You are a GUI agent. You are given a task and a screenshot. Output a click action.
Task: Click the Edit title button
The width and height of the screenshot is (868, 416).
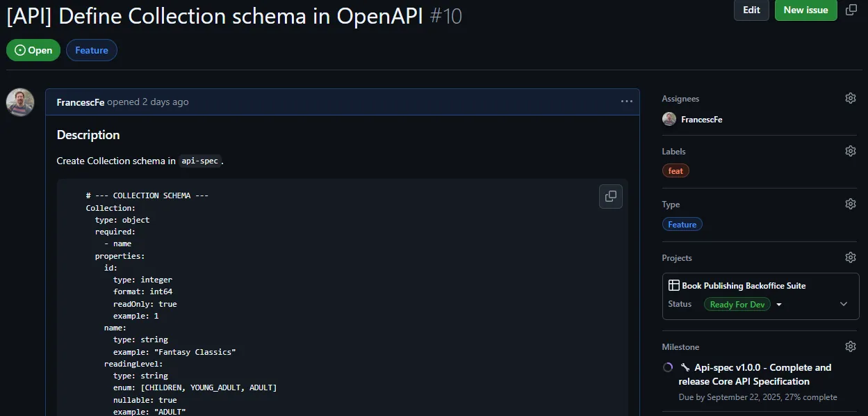pos(751,10)
